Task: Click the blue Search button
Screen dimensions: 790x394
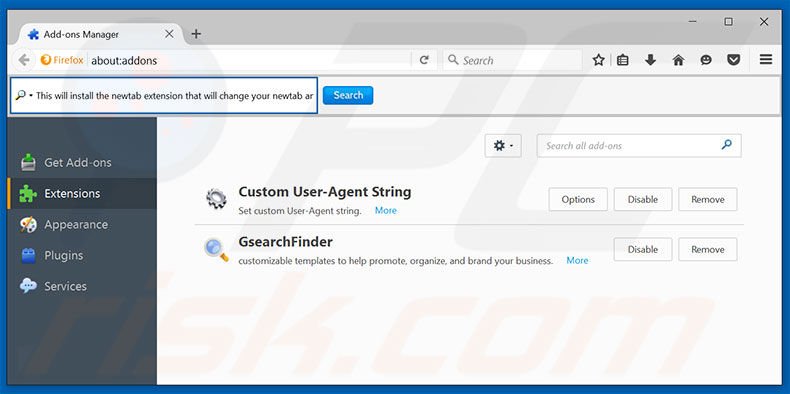Action: [348, 95]
